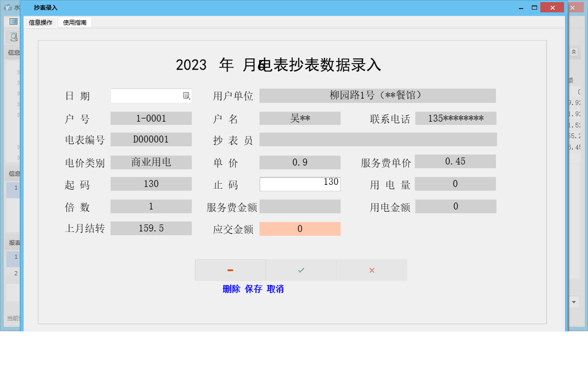The width and height of the screenshot is (588, 367).
Task: Click the panel icon at top of left sidebar
Action: [x=13, y=21]
